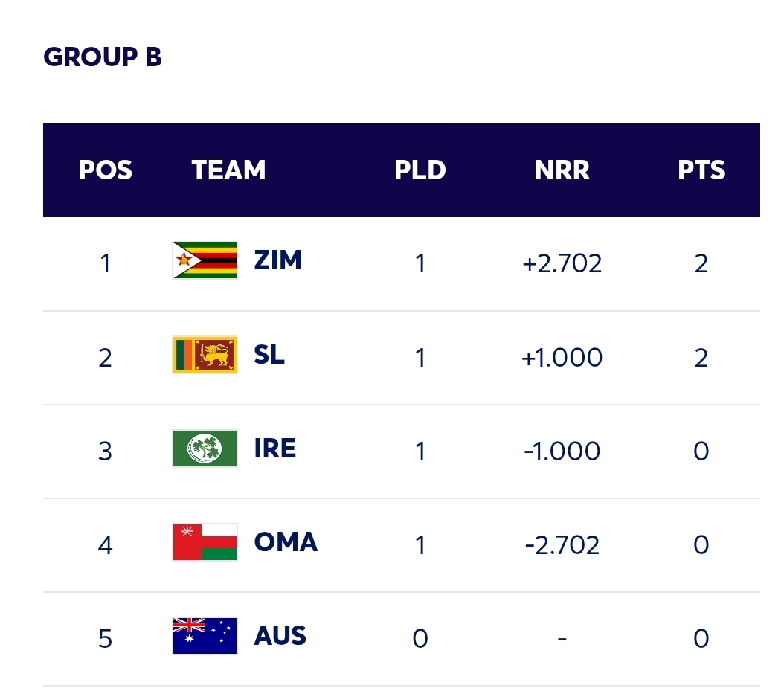784x694 pixels.
Task: Open the AUS team name link
Action: pyautogui.click(x=280, y=636)
